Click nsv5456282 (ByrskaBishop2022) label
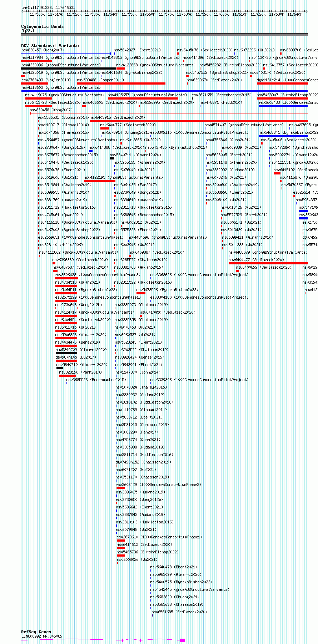This screenshot has height=644, width=318. click(230, 65)
